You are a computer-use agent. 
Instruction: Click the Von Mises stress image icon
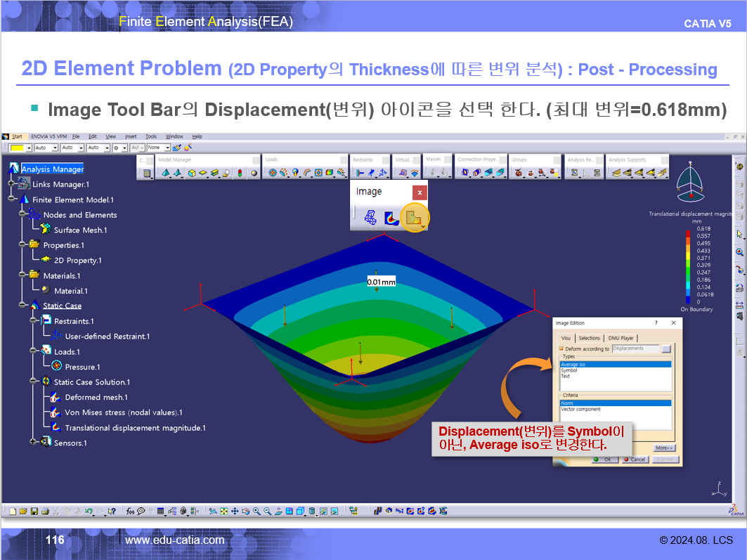[x=392, y=219]
